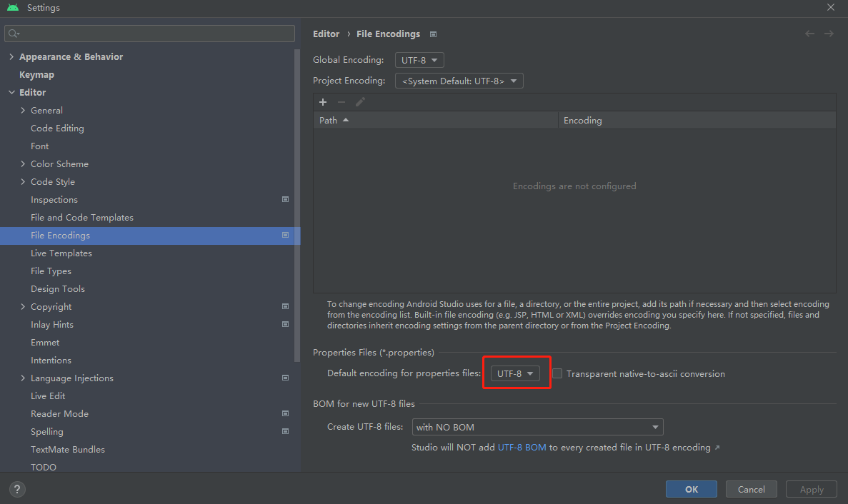
Task: Click the project icon on Copyright row
Action: [x=286, y=306]
